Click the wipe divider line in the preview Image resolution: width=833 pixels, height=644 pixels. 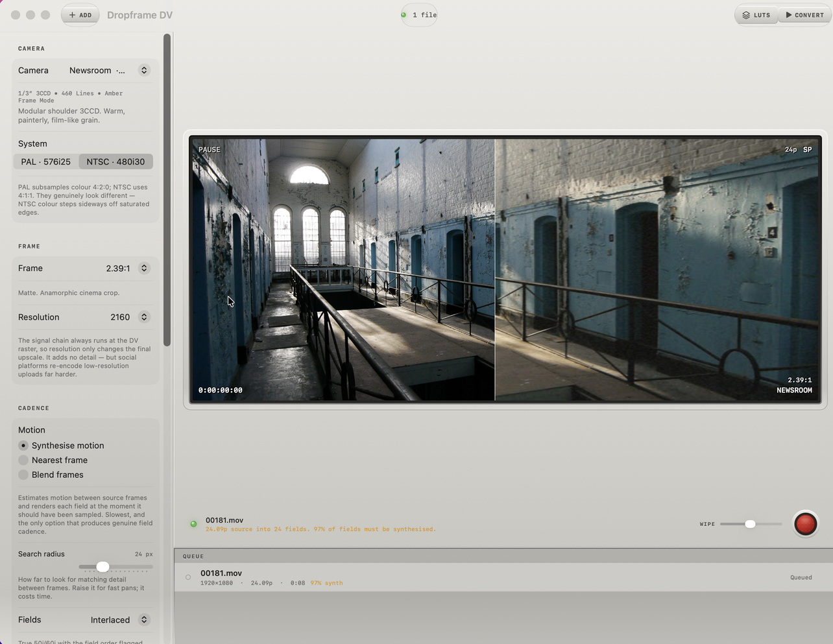pyautogui.click(x=495, y=270)
